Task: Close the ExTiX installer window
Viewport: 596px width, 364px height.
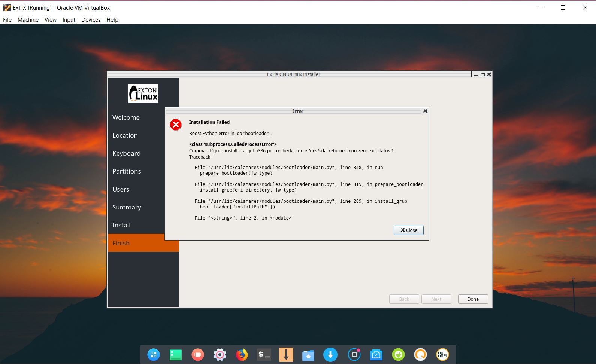Action: click(489, 74)
